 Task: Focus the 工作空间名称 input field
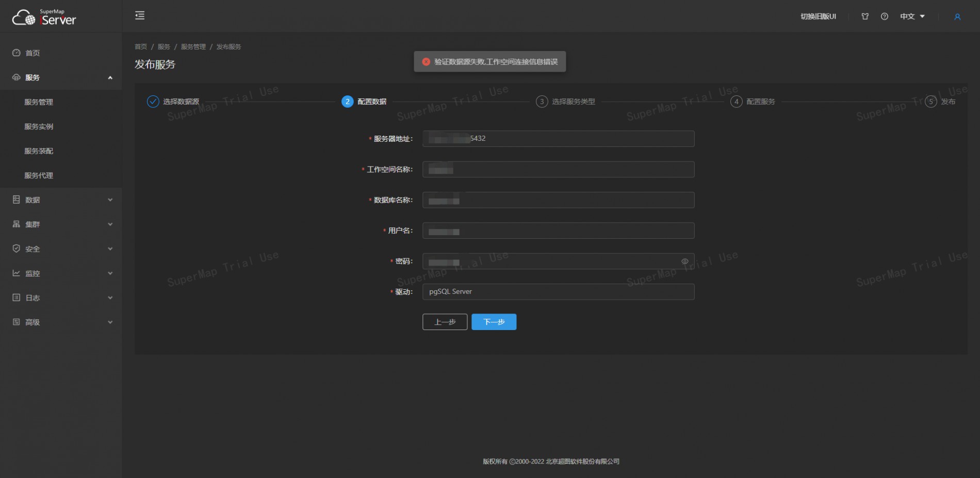[x=559, y=169]
